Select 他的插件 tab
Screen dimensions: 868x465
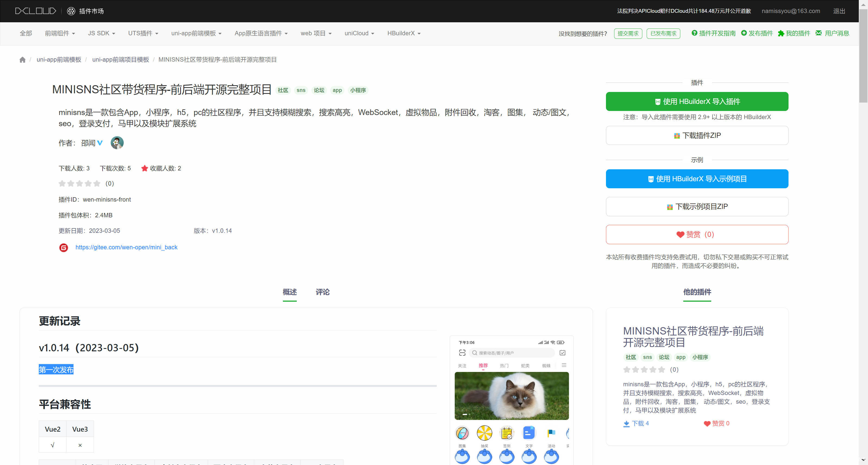point(697,292)
